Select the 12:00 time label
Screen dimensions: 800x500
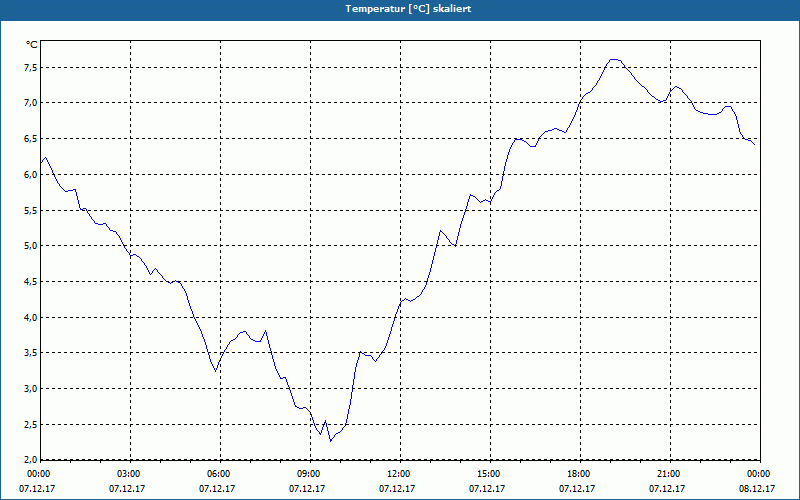(400, 474)
